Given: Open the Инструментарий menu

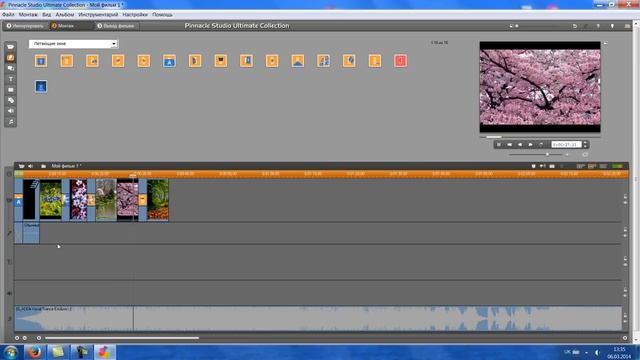Looking at the screenshot, I should [x=98, y=15].
